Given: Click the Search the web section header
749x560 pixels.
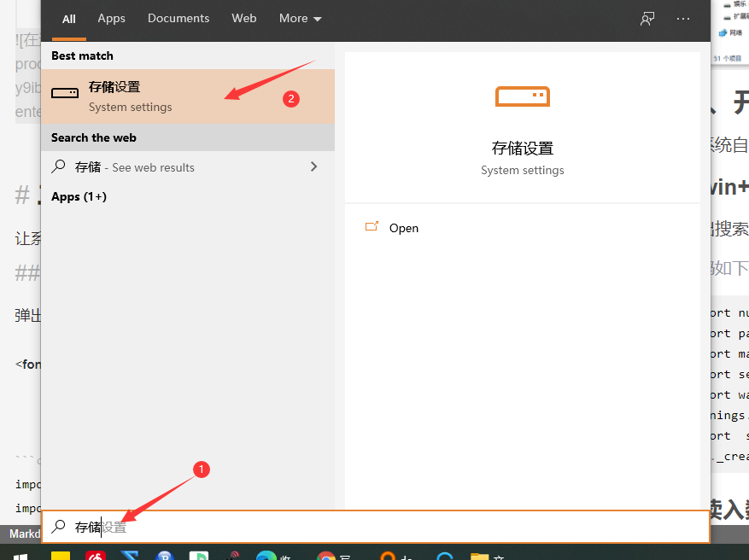Looking at the screenshot, I should [94, 138].
